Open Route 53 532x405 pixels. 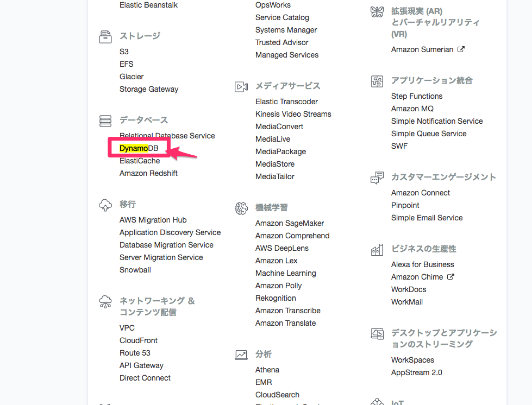tap(135, 352)
